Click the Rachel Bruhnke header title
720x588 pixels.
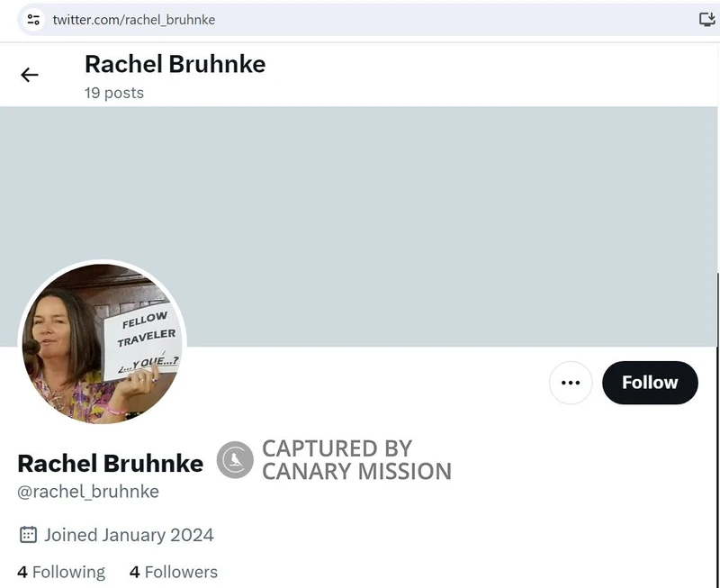pyautogui.click(x=175, y=64)
